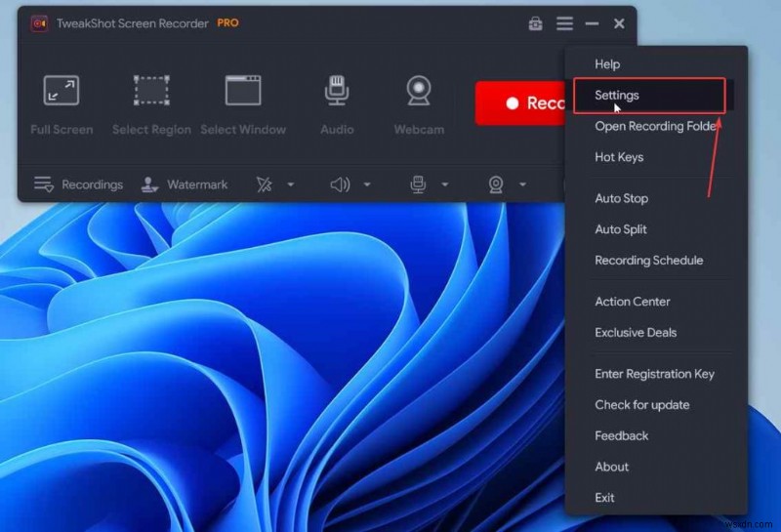781x532 pixels.
Task: Choose Enter Registration Key option
Action: tap(654, 374)
